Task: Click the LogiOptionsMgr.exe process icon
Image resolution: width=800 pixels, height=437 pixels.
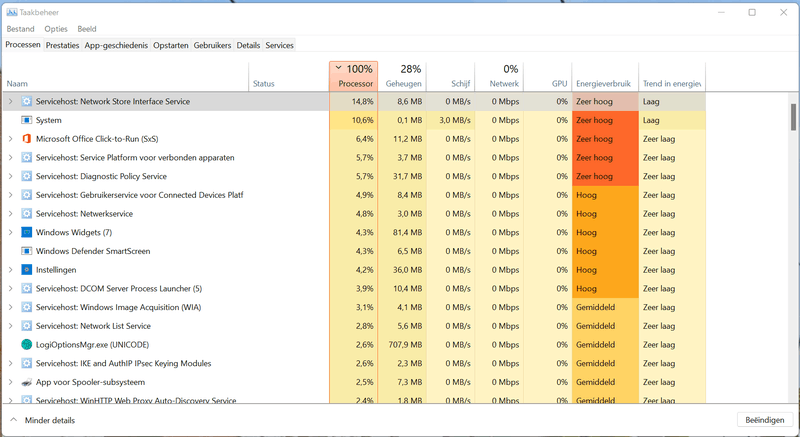Action: pyautogui.click(x=26, y=345)
